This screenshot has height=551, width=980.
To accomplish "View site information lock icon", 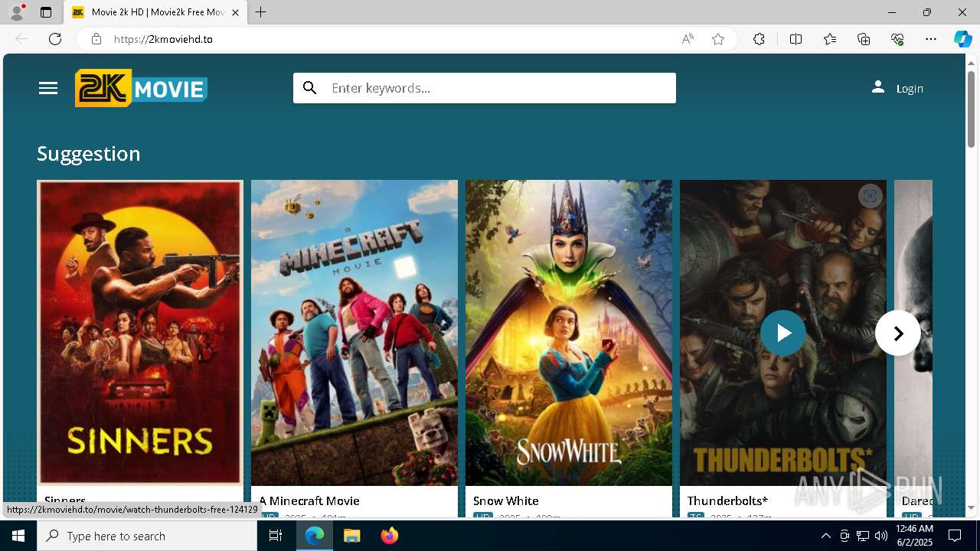I will click(96, 39).
